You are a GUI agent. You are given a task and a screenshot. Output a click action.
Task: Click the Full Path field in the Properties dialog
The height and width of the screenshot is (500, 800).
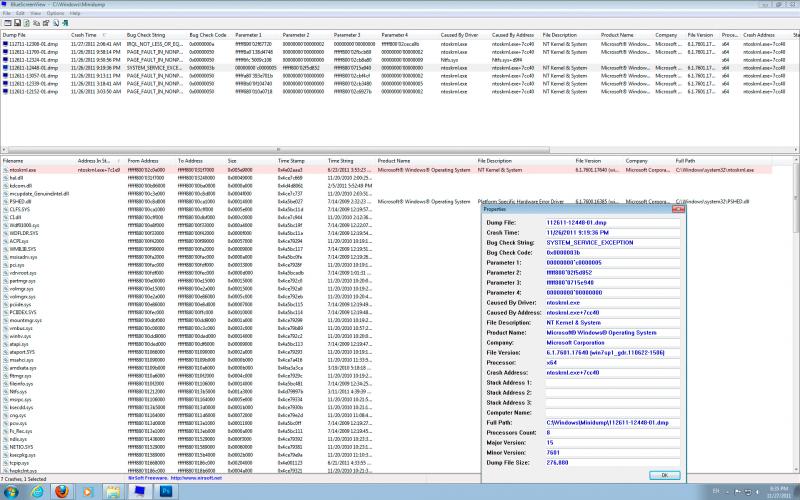click(x=612, y=422)
